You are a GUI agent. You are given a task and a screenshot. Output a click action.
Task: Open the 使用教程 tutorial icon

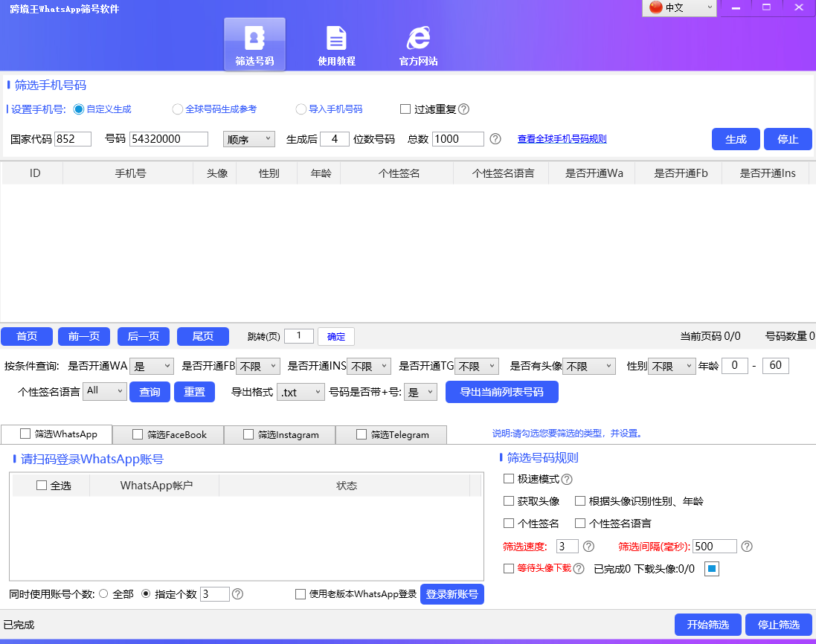tap(336, 43)
